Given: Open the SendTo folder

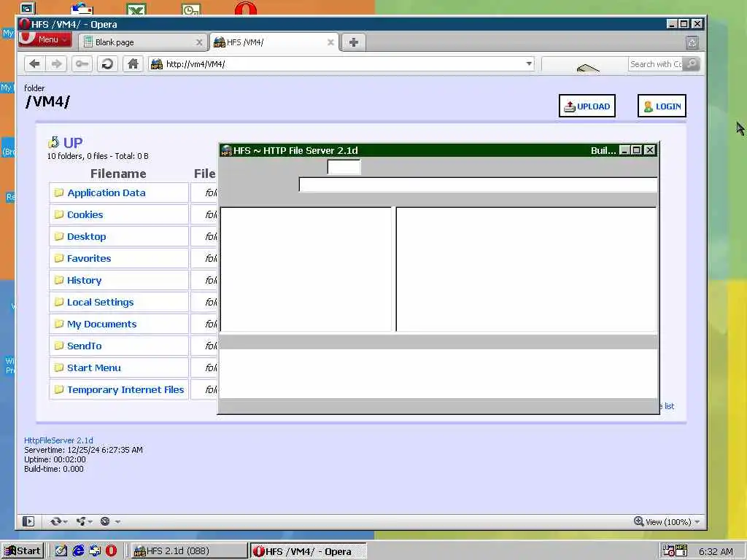Looking at the screenshot, I should point(85,346).
